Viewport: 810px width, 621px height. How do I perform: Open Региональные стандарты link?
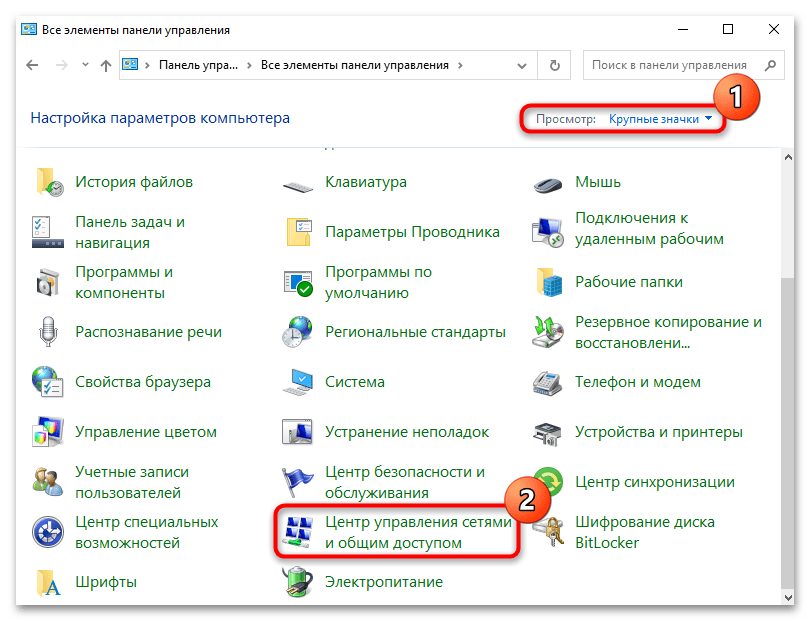415,332
